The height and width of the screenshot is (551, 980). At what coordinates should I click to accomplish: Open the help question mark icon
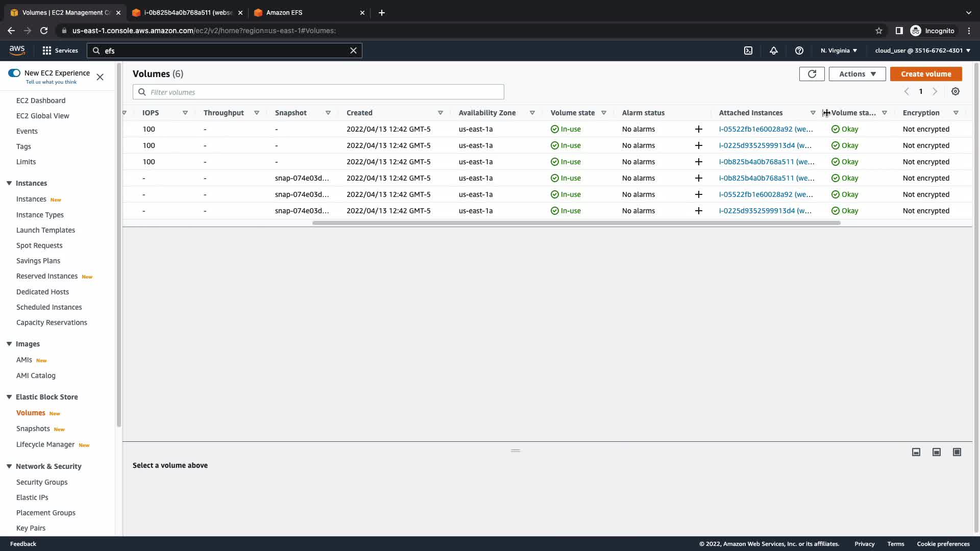(x=799, y=51)
